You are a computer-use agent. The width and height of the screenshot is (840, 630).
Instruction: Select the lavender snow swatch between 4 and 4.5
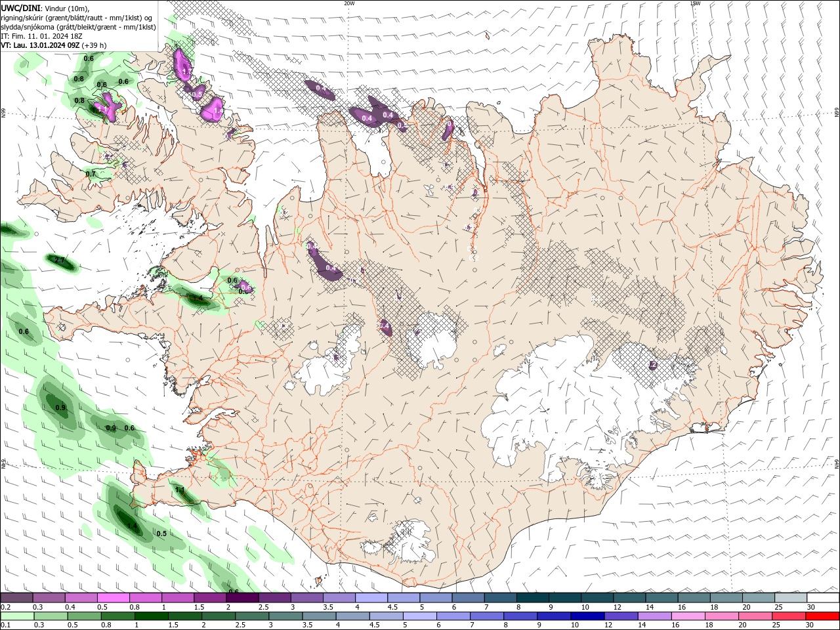coord(371,598)
